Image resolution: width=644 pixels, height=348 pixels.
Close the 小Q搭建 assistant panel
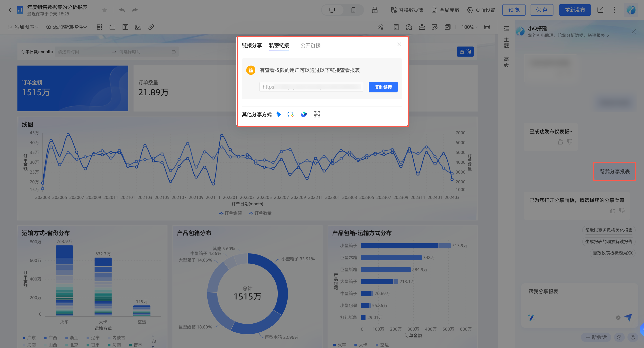(x=633, y=32)
